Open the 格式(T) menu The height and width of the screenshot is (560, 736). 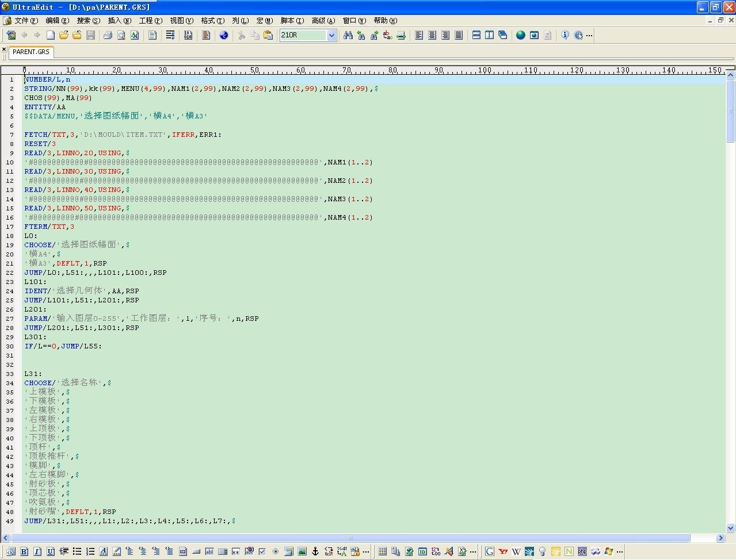[213, 21]
